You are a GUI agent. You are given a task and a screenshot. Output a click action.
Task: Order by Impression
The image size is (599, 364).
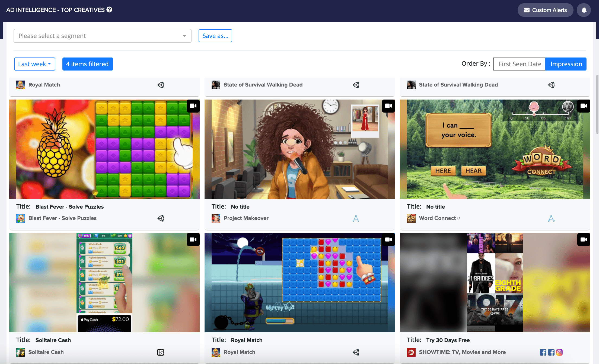[x=566, y=64]
